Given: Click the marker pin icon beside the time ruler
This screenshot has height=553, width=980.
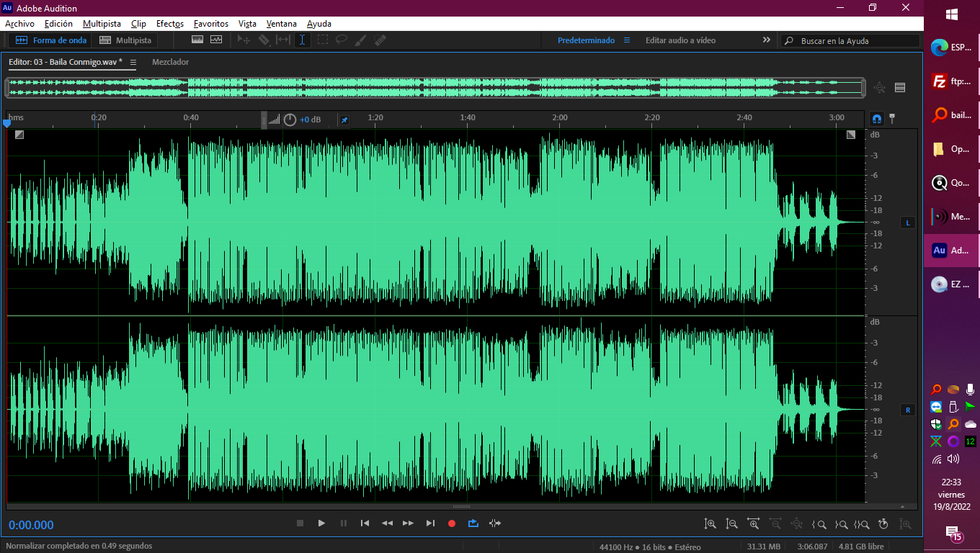Looking at the screenshot, I should 892,119.
